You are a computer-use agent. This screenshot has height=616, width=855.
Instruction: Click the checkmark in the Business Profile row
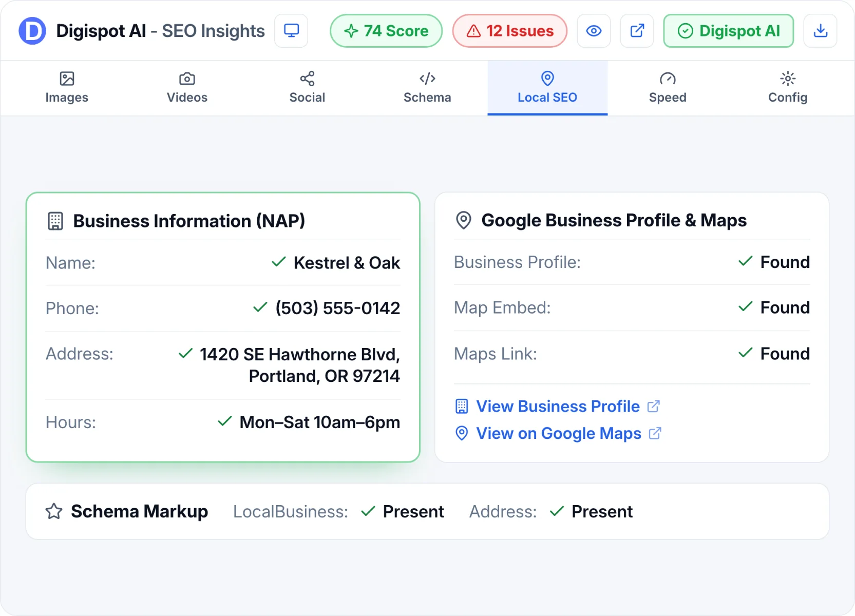tap(746, 261)
